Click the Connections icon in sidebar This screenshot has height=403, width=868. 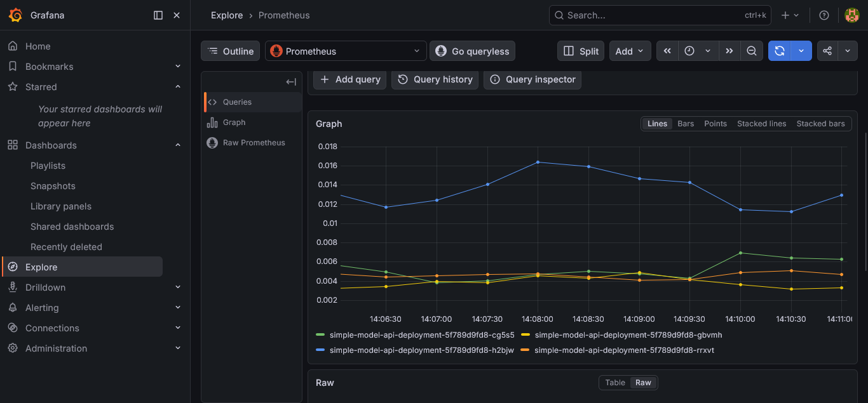pos(13,328)
